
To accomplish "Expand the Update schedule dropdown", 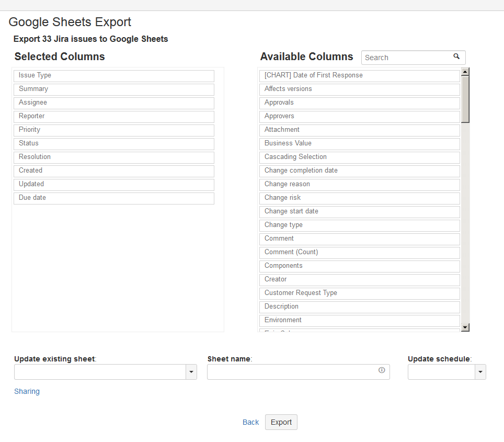I will [x=480, y=372].
